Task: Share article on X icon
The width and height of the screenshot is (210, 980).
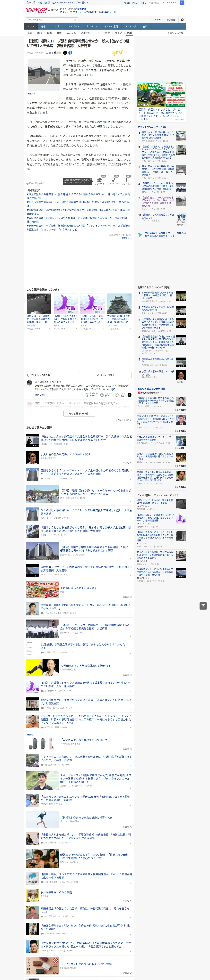Action: pos(65,53)
